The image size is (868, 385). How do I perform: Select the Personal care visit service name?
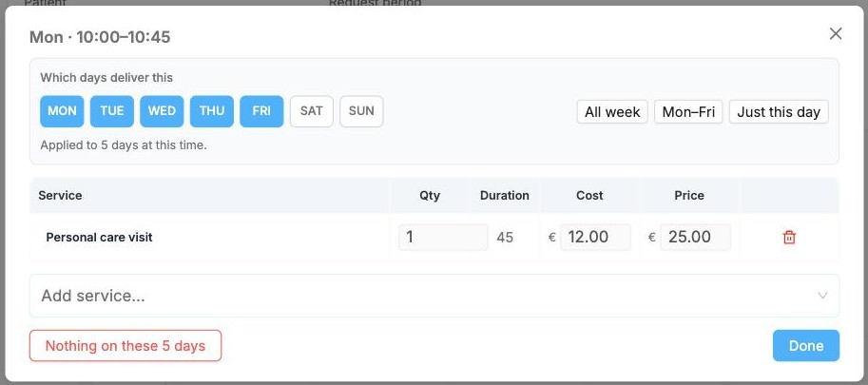99,238
